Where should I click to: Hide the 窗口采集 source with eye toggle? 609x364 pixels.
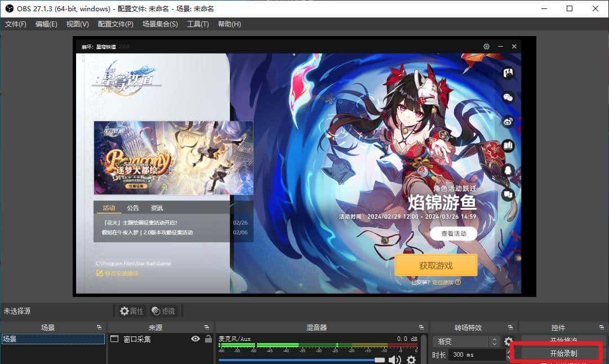[195, 339]
